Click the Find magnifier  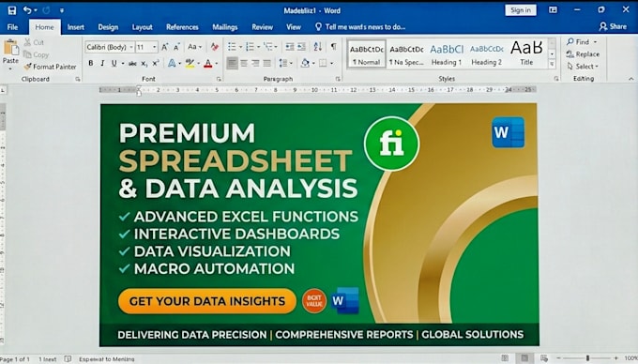(570, 41)
